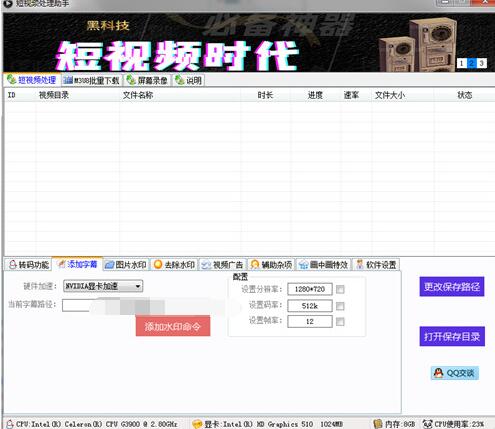Image resolution: width=495 pixels, height=429 pixels.
Task: Enable the 设置码率 checkbox
Action: pos(340,306)
